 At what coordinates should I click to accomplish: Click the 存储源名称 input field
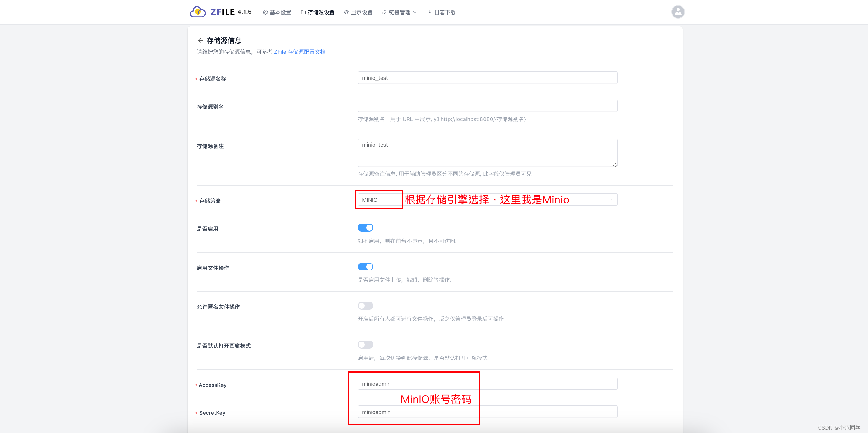pyautogui.click(x=487, y=78)
